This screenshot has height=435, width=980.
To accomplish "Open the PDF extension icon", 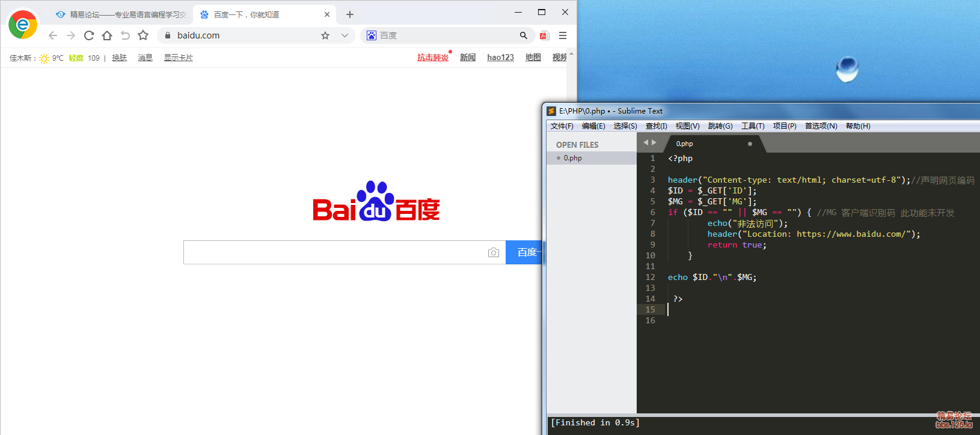I will (x=545, y=35).
